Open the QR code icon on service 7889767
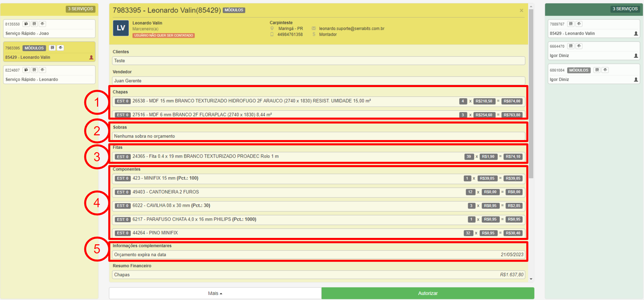 [x=571, y=24]
